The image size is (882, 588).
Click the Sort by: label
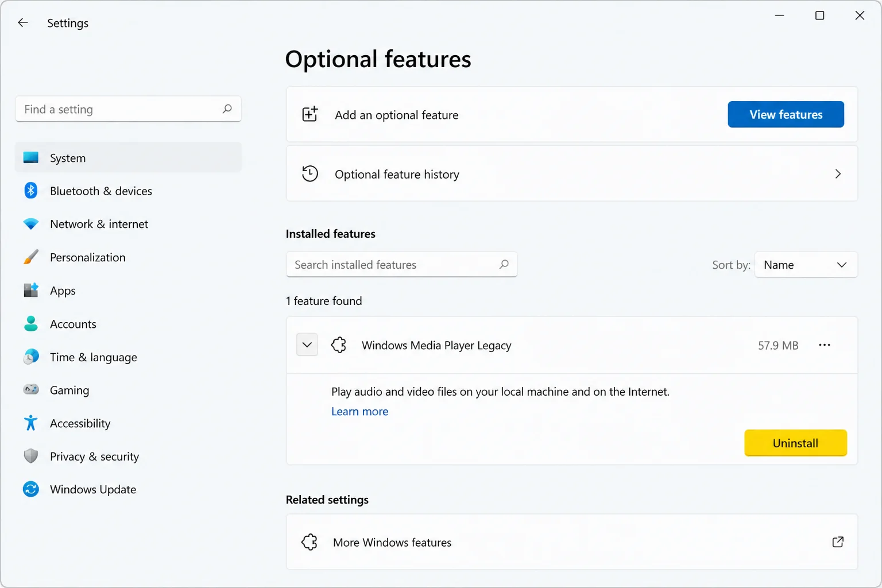pyautogui.click(x=731, y=265)
